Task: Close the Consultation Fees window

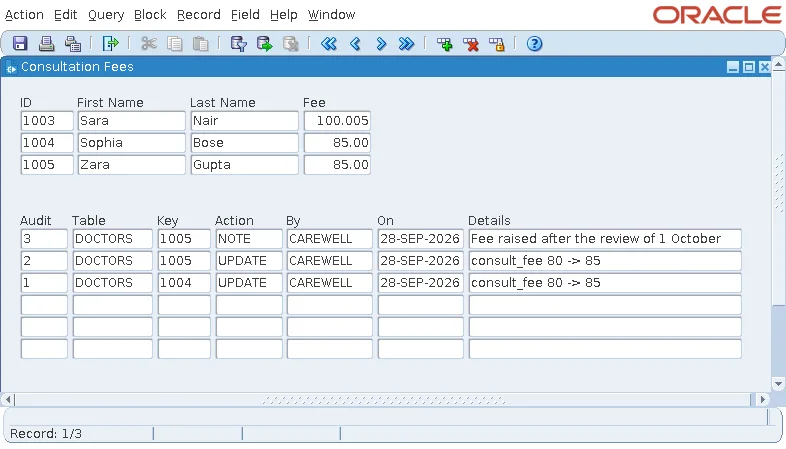Action: [764, 67]
